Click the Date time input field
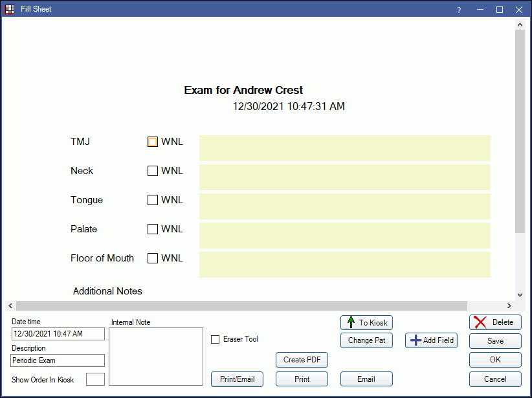The height and width of the screenshot is (398, 532). pos(58,334)
